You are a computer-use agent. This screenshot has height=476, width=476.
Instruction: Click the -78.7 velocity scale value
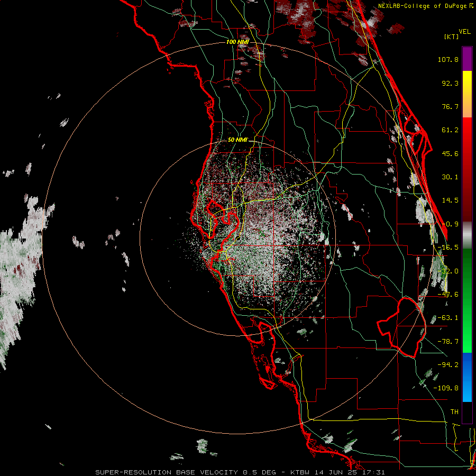coord(448,342)
